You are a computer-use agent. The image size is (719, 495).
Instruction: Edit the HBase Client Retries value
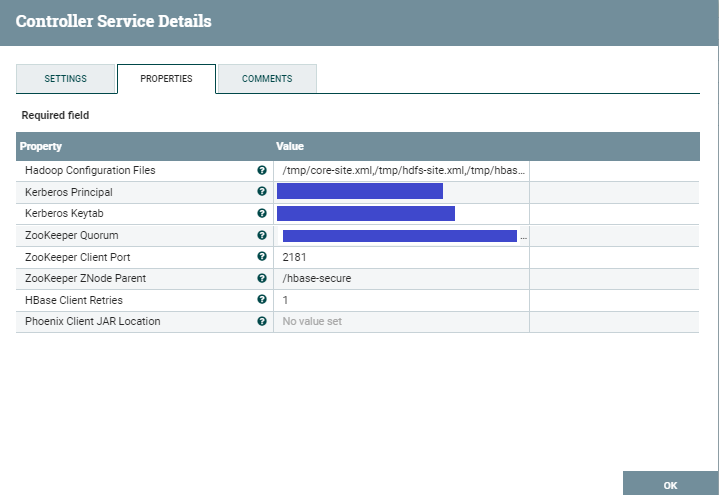coord(400,300)
